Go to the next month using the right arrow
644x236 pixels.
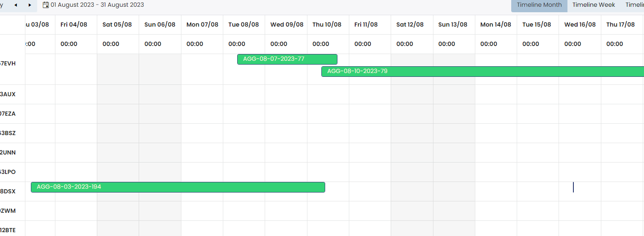pyautogui.click(x=30, y=5)
